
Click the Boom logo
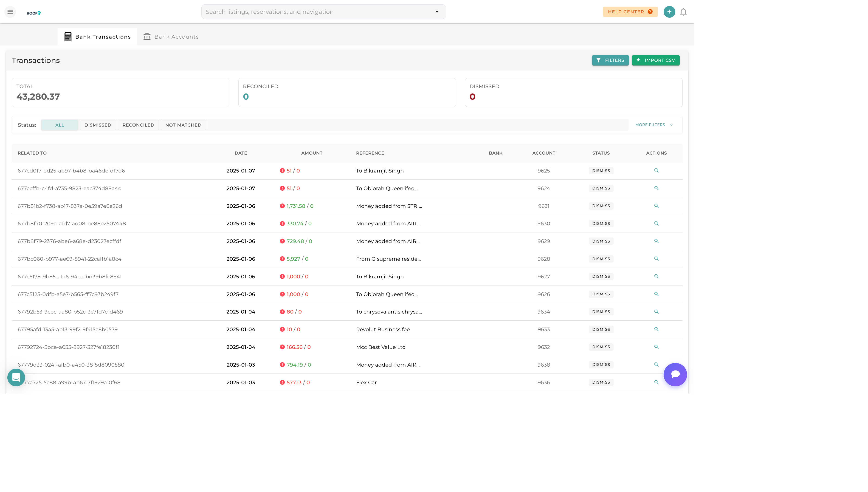click(34, 13)
